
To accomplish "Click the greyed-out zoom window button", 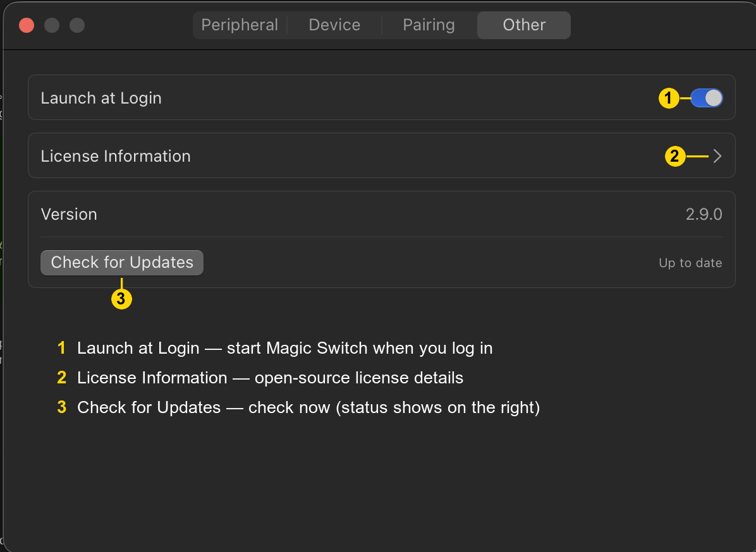I will pos(77,25).
